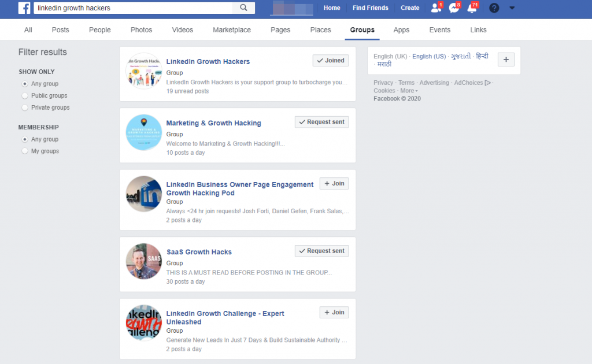
Task: Open LinkedIn Growth Challenge group thumbnail
Action: (144, 323)
